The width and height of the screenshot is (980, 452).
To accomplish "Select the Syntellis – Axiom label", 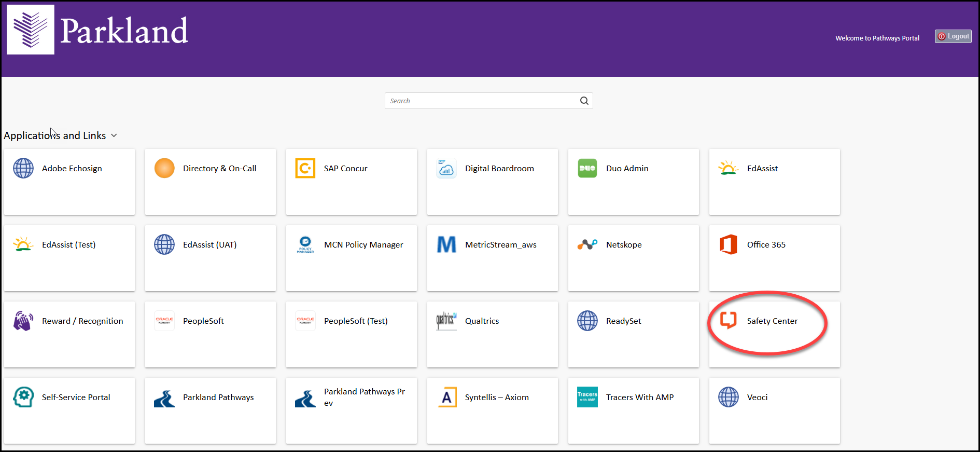I will [497, 397].
